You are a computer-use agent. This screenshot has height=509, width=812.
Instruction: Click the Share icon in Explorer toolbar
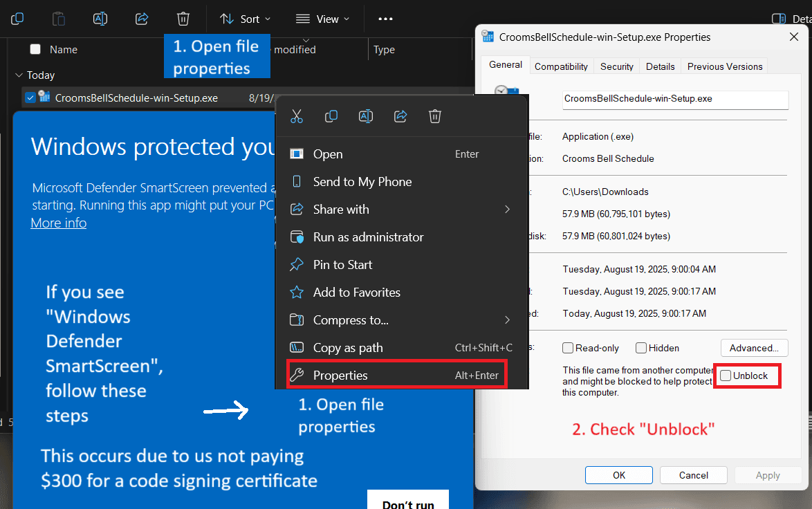click(x=141, y=19)
